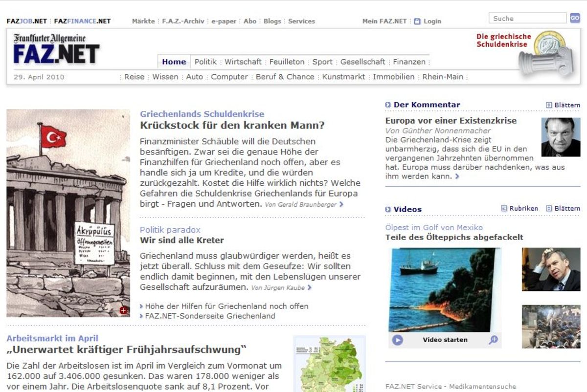
Task: Open the Beruf & Chance section
Action: coord(285,77)
